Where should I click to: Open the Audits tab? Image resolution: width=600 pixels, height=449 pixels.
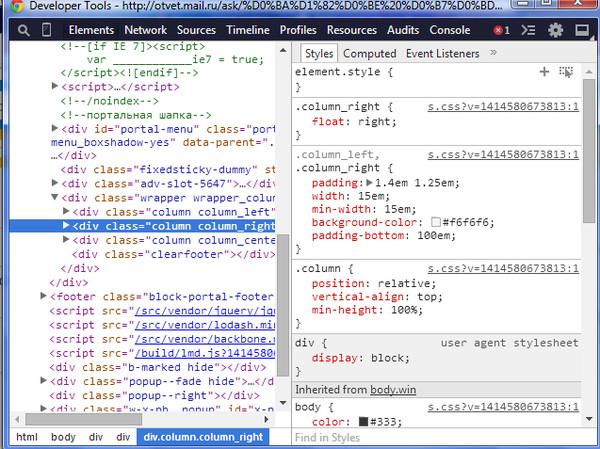click(x=403, y=30)
